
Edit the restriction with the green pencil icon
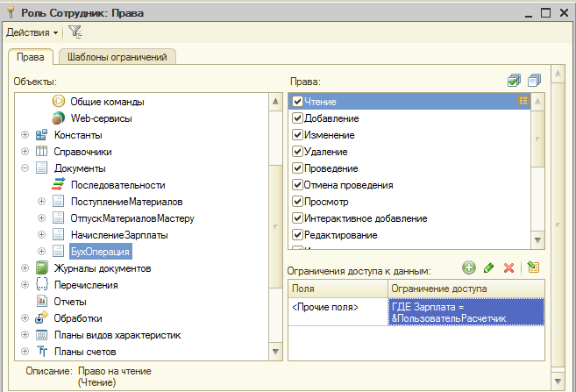coord(488,267)
